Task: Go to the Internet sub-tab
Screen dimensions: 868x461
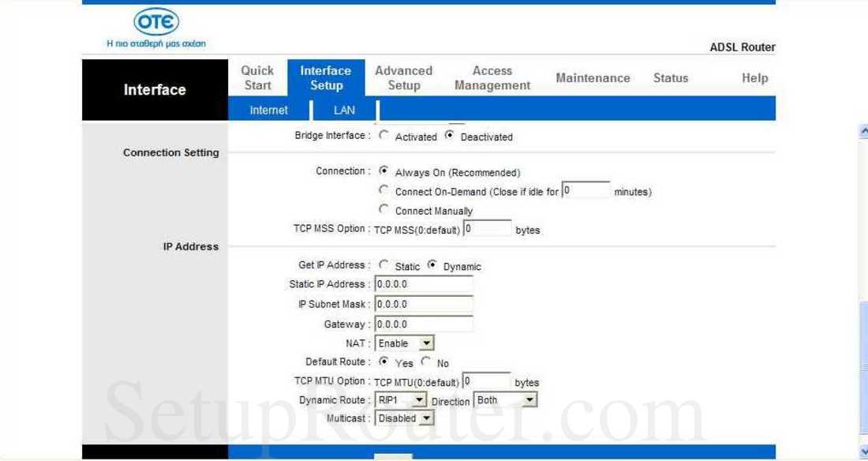Action: (268, 111)
